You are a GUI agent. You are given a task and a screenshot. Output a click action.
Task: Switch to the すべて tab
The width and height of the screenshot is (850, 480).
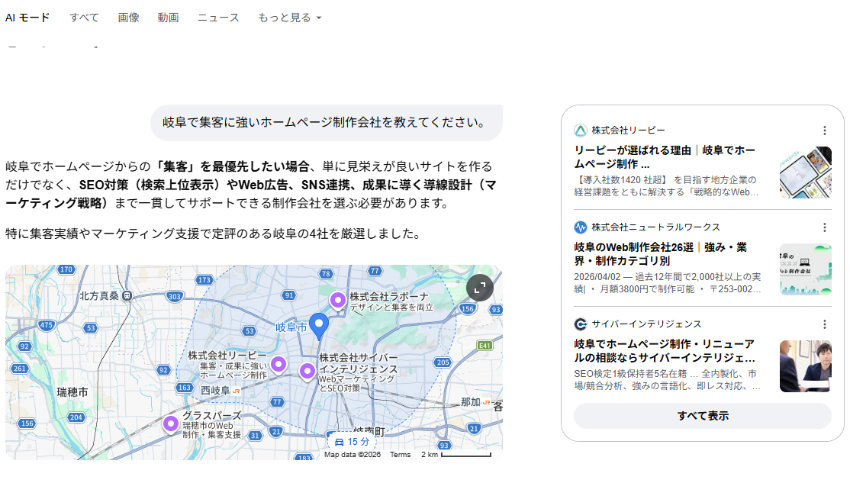[84, 17]
